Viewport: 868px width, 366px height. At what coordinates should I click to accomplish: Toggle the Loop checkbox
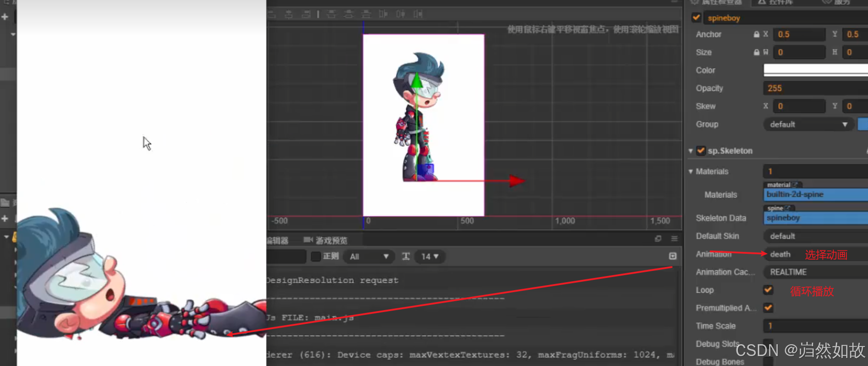768,290
